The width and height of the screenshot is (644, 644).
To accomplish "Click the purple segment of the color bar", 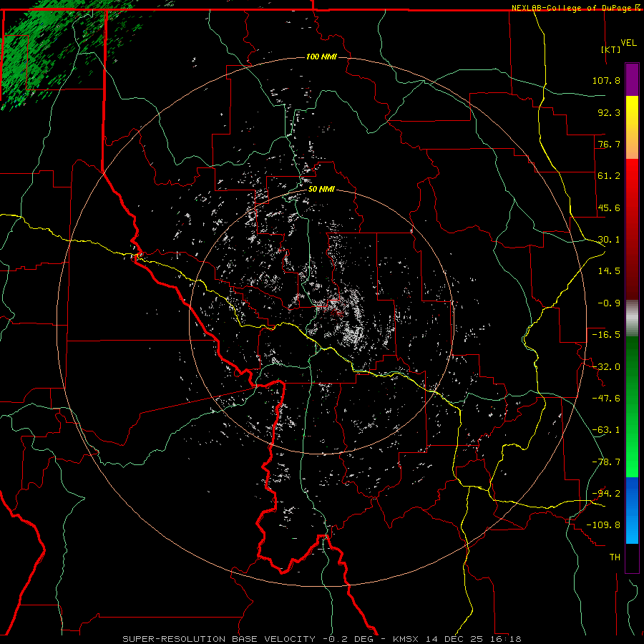I will click(632, 79).
